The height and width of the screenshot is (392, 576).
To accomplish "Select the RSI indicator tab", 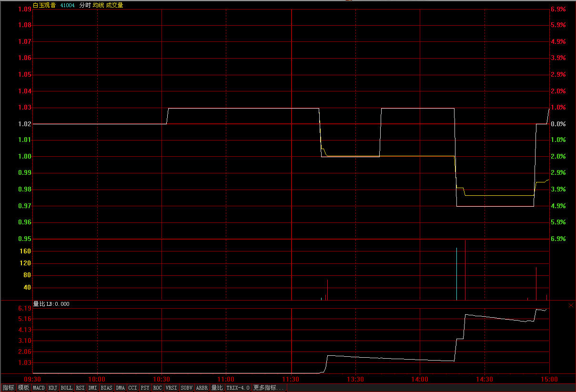I will 80,388.
